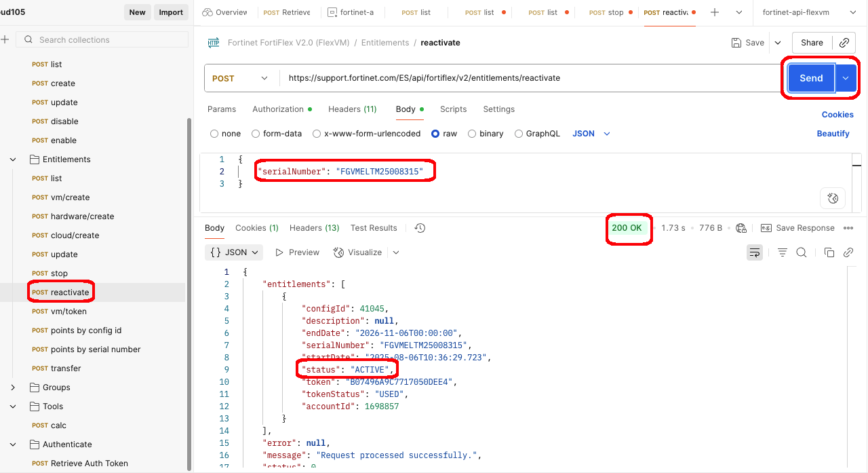Viewport: 868px width, 473px height.
Task: Search within the response body
Action: click(x=802, y=252)
